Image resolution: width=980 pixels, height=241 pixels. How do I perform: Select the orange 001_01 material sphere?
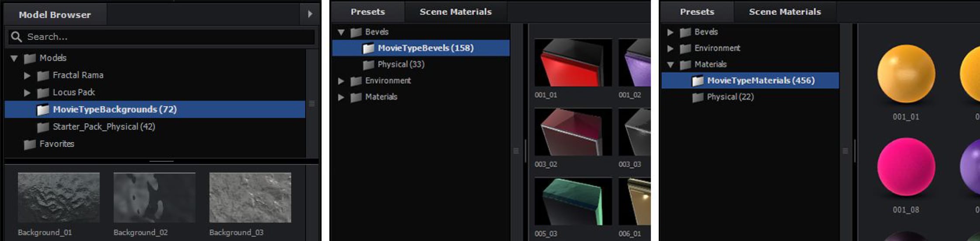coord(906,74)
